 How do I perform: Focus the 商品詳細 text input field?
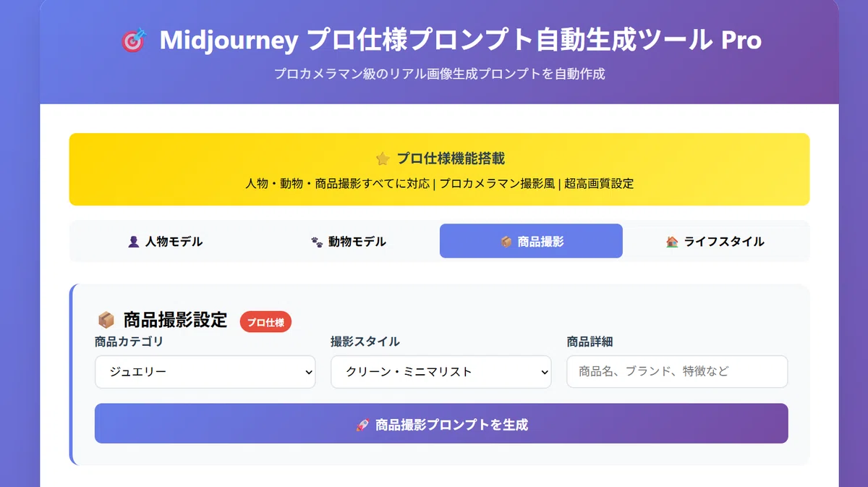click(x=677, y=372)
